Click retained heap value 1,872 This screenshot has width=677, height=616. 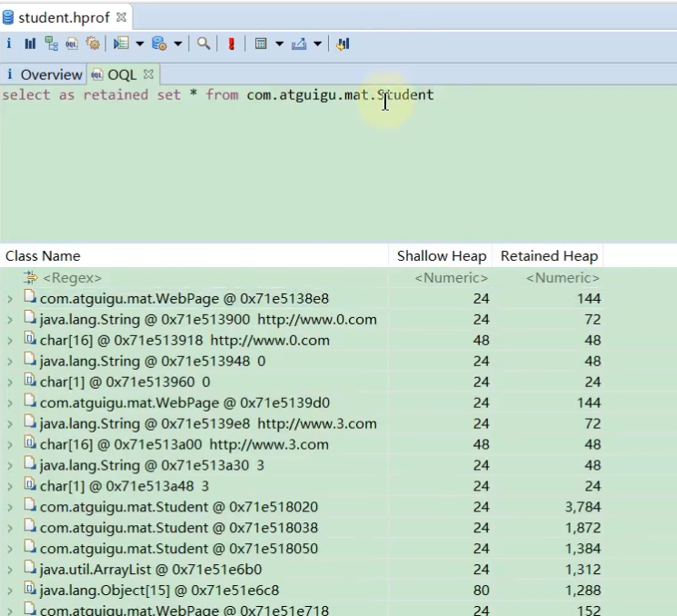click(582, 528)
